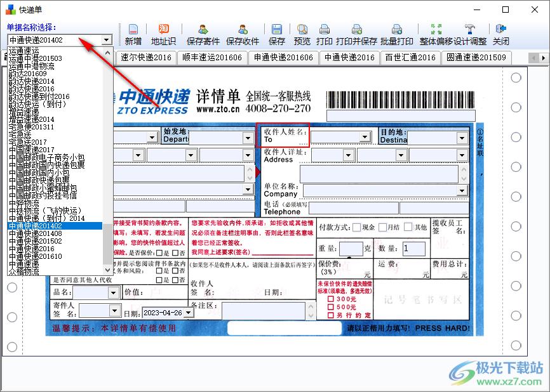This screenshot has height=392, width=550.
Task: Switch to the 百世汇通2016 tab
Action: coord(410,58)
